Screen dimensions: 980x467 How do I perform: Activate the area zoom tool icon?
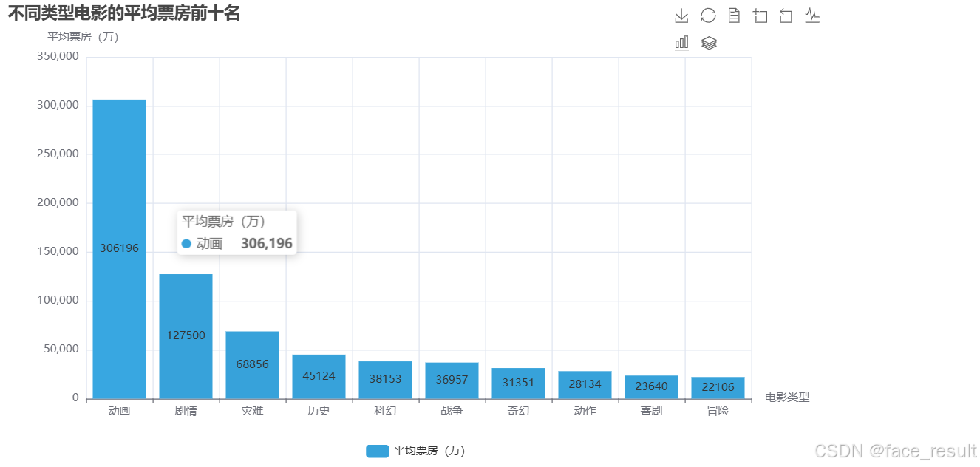[x=760, y=16]
